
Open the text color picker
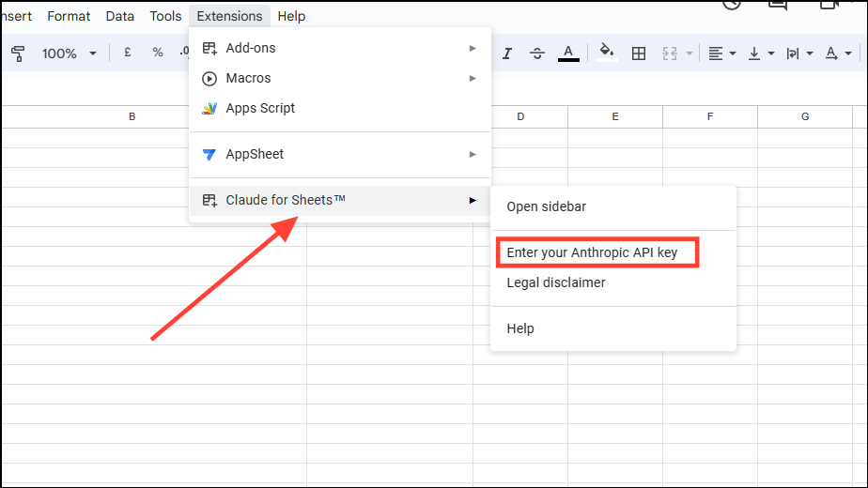tap(568, 53)
